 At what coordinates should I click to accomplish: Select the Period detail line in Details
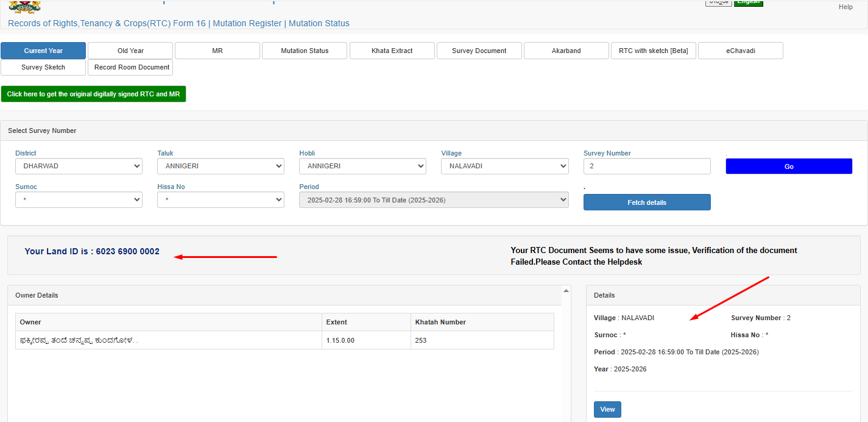click(676, 352)
